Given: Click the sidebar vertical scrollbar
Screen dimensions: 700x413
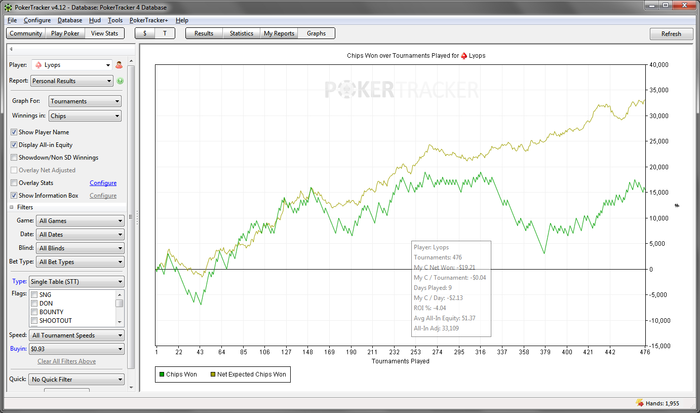Looking at the screenshot, I should [x=131, y=217].
